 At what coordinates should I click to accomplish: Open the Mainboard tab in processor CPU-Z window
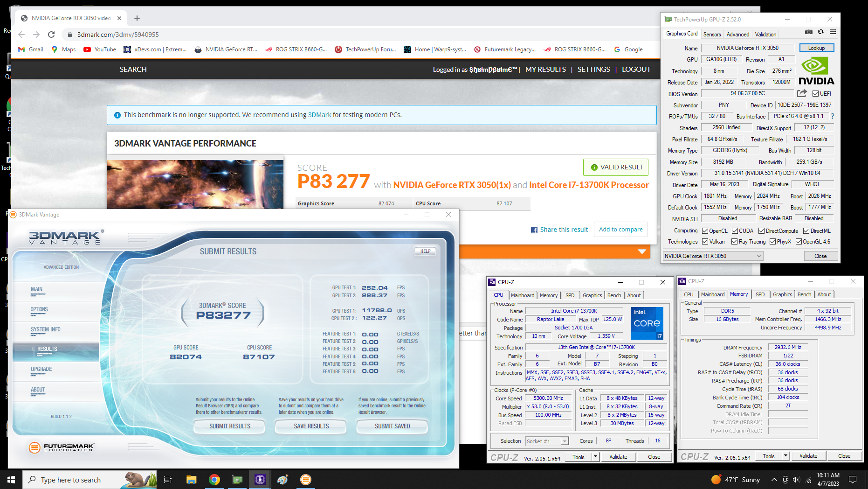pos(523,295)
